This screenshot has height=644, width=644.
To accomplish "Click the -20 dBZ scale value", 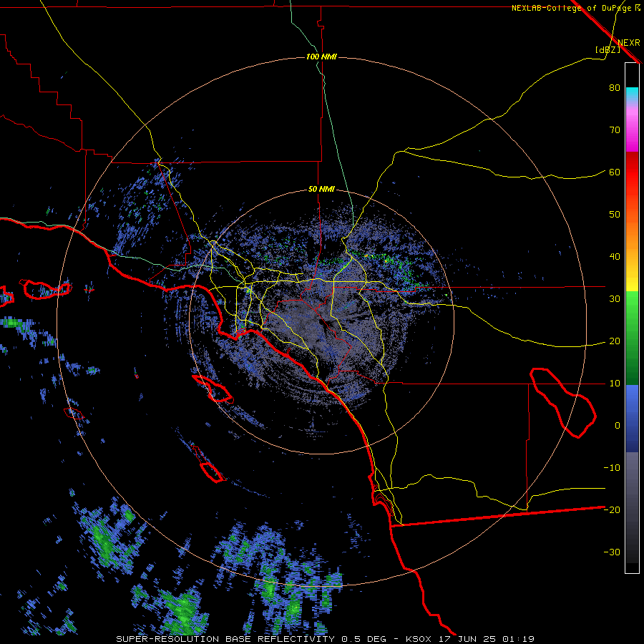I will (x=612, y=510).
